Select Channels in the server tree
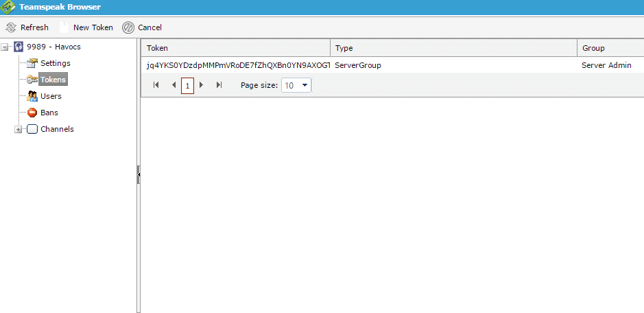This screenshot has width=644, height=313. click(x=57, y=129)
